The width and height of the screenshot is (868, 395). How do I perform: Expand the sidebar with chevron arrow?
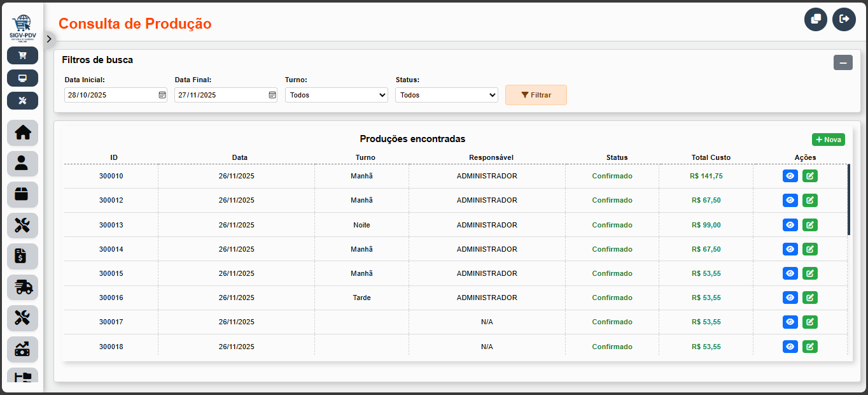[49, 39]
